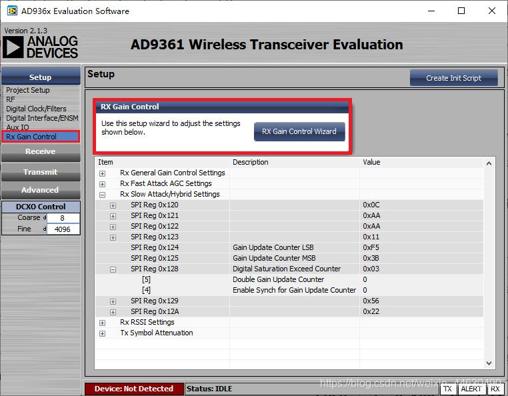Expand Rx RSSI Settings
508x396 pixels.
[x=102, y=323]
